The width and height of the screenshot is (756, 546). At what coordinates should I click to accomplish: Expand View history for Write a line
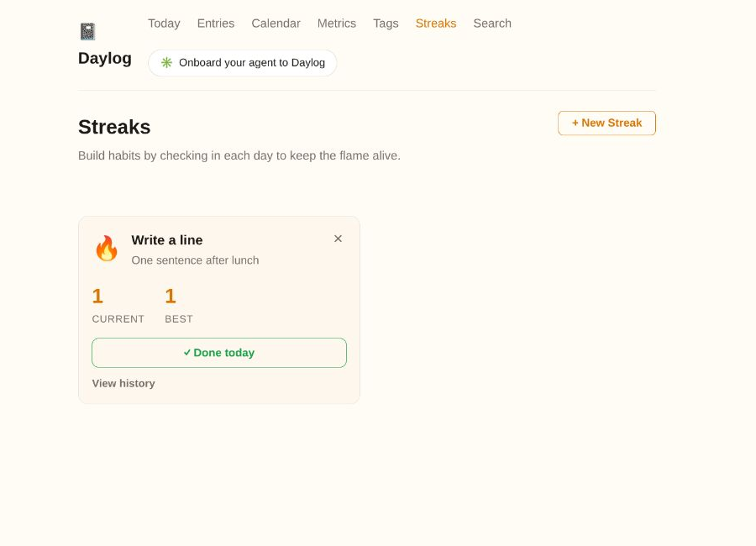123,383
